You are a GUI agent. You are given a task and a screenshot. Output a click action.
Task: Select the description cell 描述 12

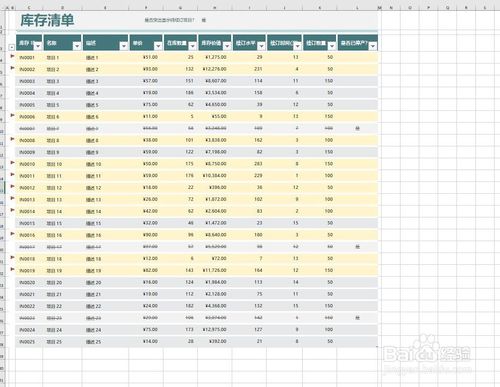tap(105, 188)
